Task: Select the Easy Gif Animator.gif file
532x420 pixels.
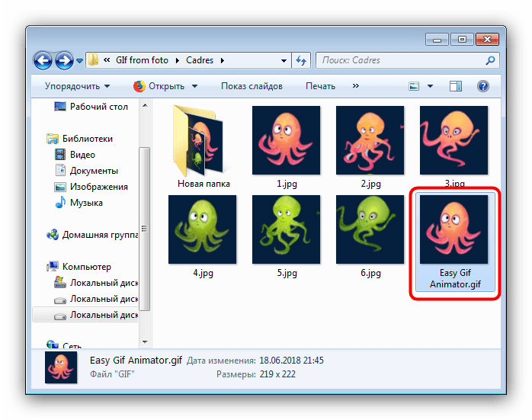Action: click(455, 242)
